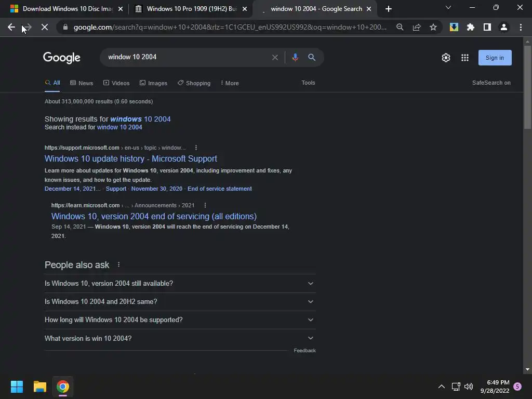This screenshot has height=399, width=532.
Task: Click the Chrome taskbar icon
Action: coord(63,387)
